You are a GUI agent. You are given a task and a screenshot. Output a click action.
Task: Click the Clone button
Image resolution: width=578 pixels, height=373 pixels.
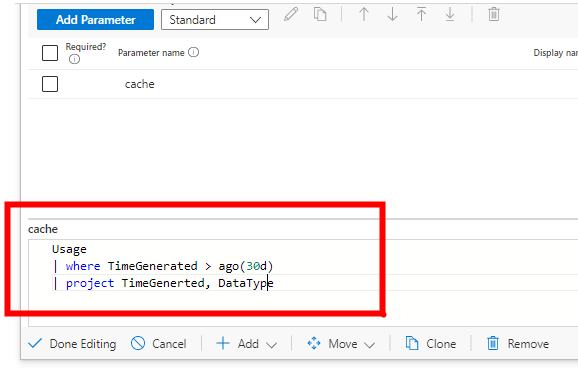431,344
